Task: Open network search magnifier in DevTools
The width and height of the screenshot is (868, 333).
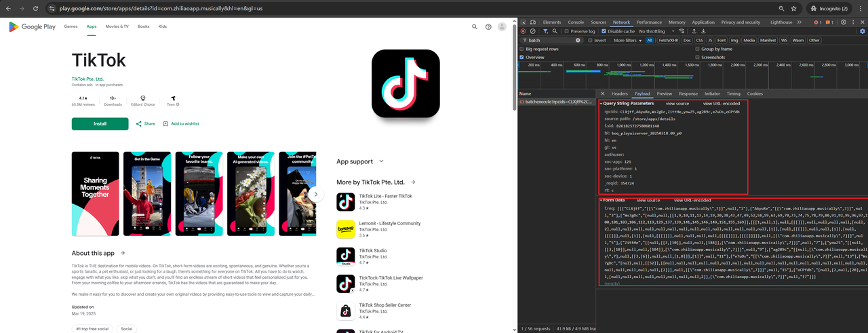Action: [x=555, y=31]
